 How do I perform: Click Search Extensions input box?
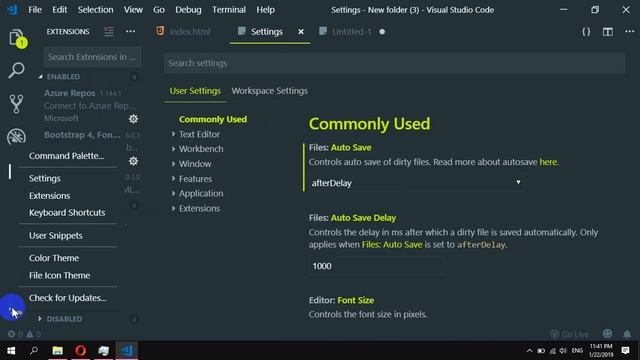point(92,57)
